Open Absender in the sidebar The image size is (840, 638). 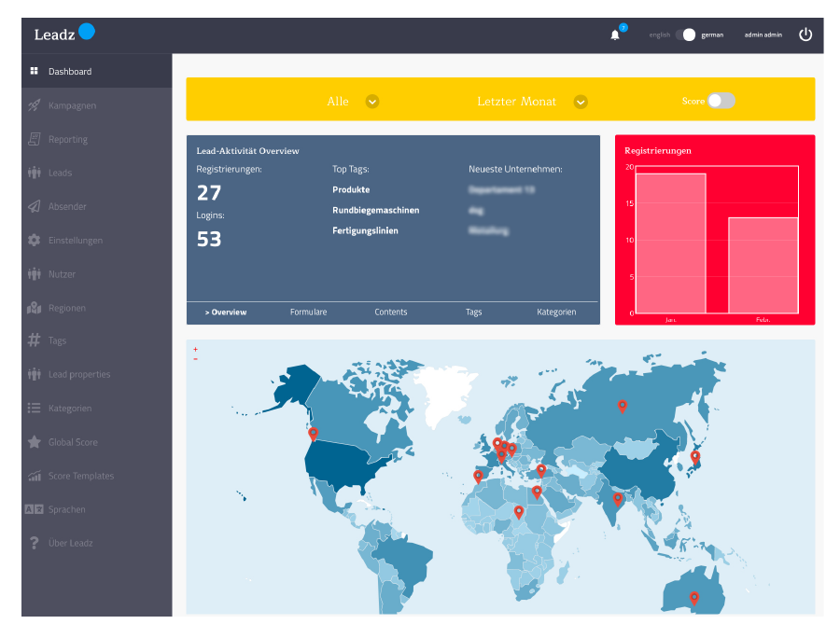coord(97,206)
